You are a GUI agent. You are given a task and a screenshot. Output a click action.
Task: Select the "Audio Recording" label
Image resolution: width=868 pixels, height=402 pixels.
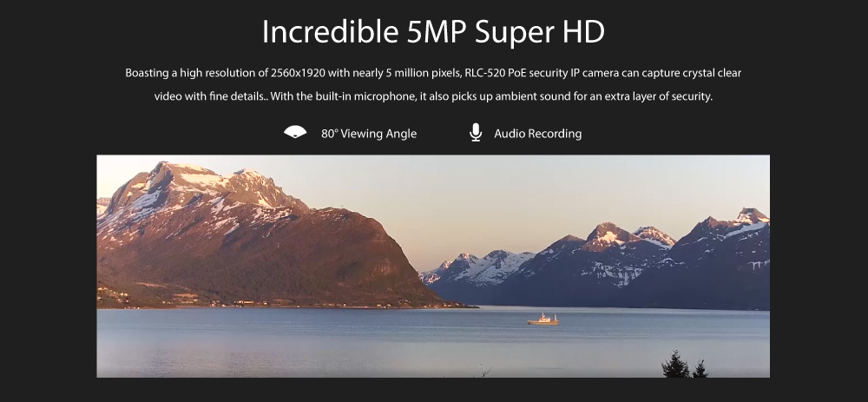point(537,134)
